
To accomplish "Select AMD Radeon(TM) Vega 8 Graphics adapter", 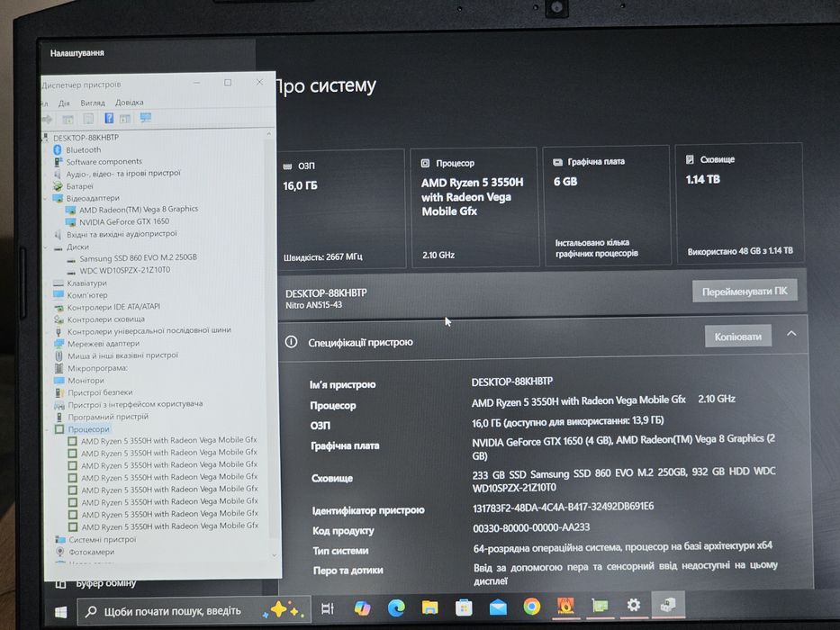I will [139, 209].
